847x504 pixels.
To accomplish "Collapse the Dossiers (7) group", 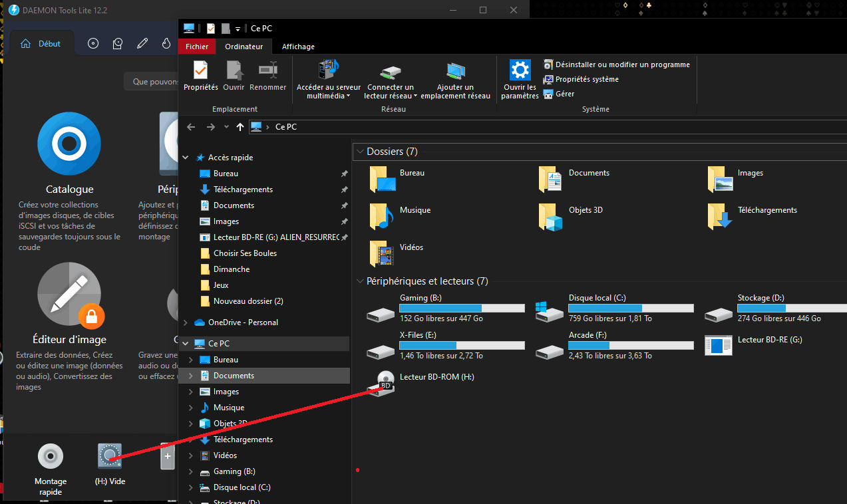I will [x=360, y=152].
